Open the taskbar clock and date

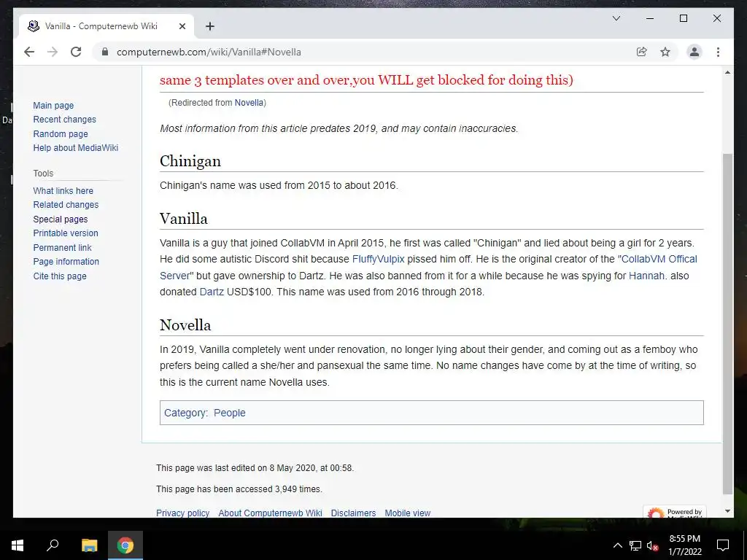684,545
